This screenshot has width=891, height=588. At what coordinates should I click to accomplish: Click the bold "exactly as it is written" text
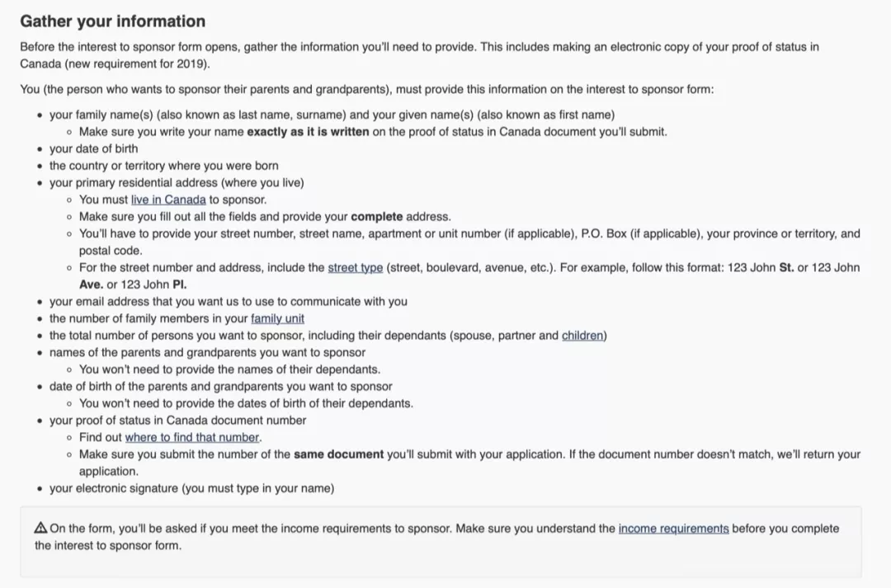308,132
